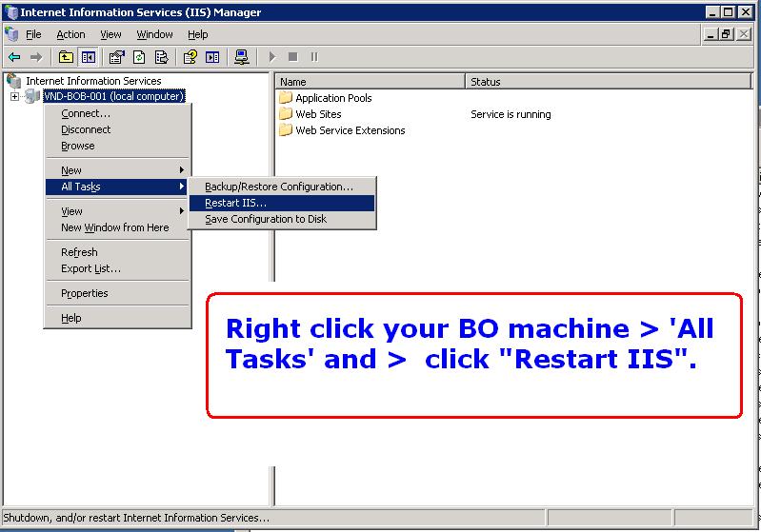Select Save Configuration to Disk item
Screen dimensions: 761x532
click(282, 219)
